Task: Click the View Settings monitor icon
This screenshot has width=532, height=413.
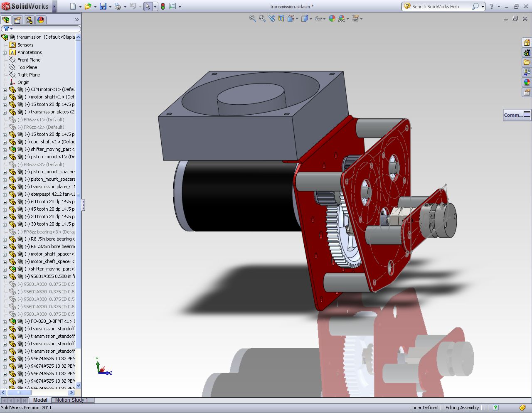Action: click(x=355, y=18)
